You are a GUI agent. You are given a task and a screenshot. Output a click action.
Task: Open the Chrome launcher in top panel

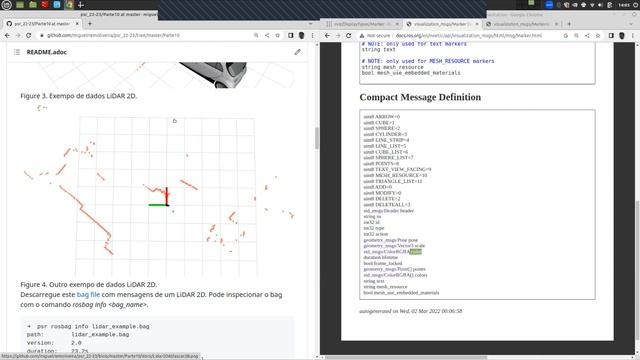point(69,5)
